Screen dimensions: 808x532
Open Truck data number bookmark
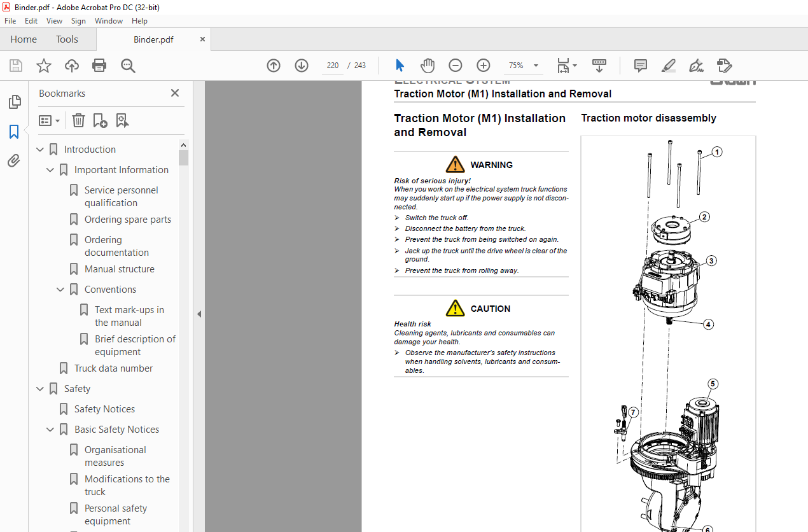tap(113, 368)
